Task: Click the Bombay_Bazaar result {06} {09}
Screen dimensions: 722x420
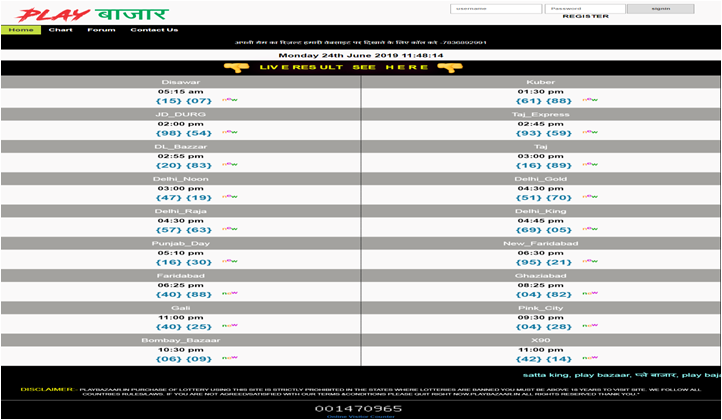Action: 184,359
